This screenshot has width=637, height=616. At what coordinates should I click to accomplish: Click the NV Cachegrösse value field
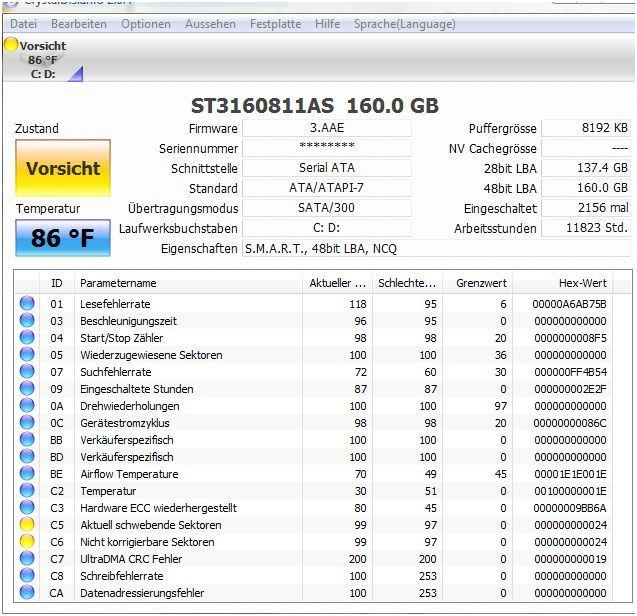[586, 148]
